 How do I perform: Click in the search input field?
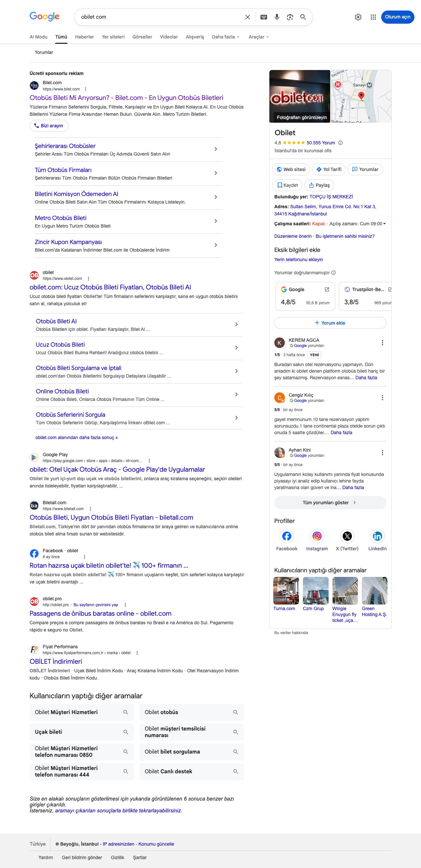[x=160, y=17]
